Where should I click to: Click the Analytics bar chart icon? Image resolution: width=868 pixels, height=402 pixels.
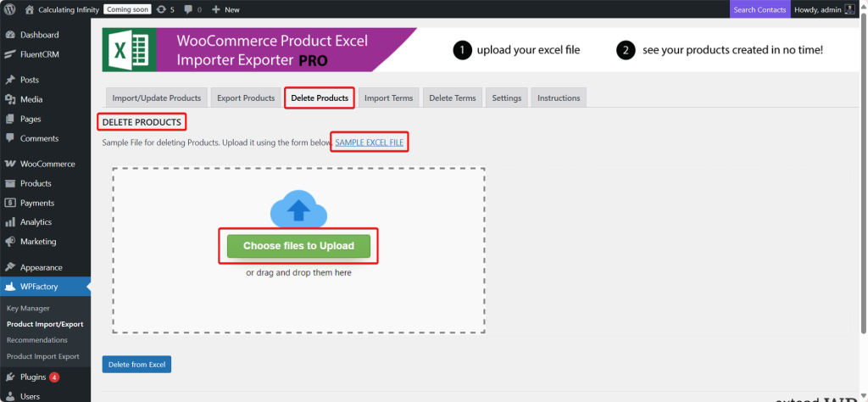(x=10, y=222)
